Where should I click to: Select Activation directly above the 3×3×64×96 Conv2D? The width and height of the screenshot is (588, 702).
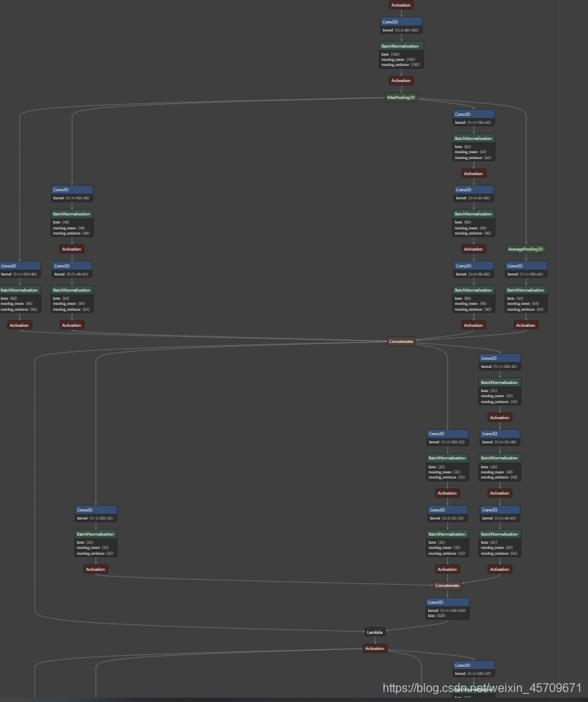click(x=474, y=173)
